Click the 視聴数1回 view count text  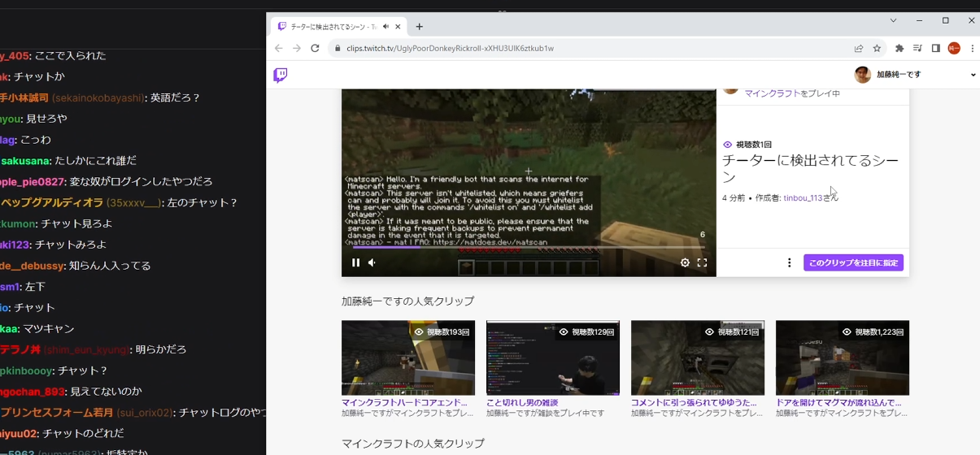pos(754,145)
